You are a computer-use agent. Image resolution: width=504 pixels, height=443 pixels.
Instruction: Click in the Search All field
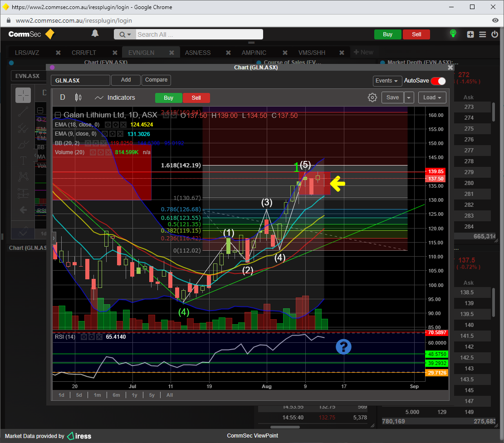point(199,34)
